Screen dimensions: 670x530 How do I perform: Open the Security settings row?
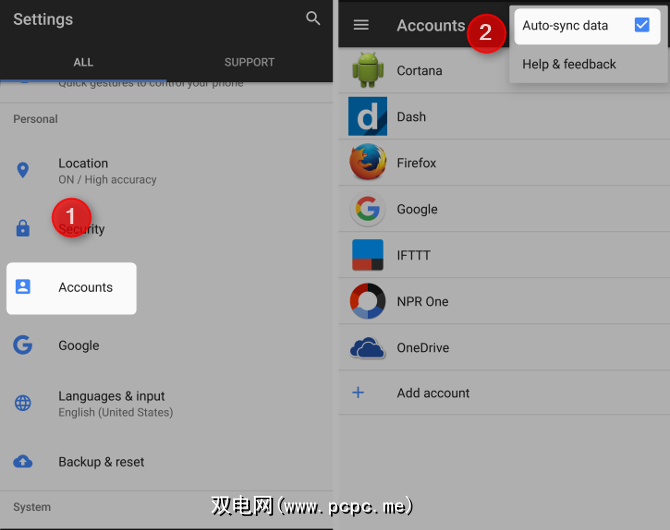coord(167,229)
